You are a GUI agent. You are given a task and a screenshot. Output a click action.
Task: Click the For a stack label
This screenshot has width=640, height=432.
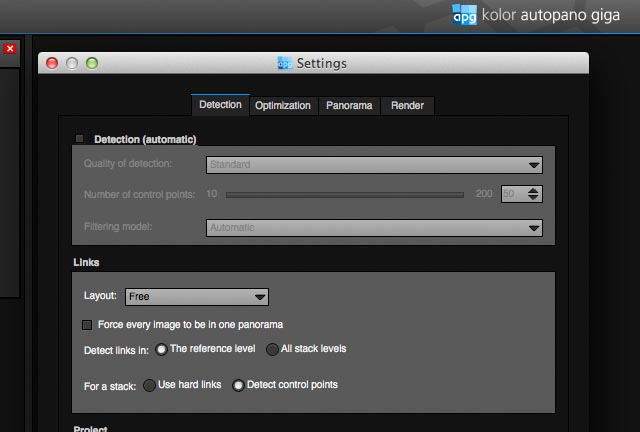point(110,386)
